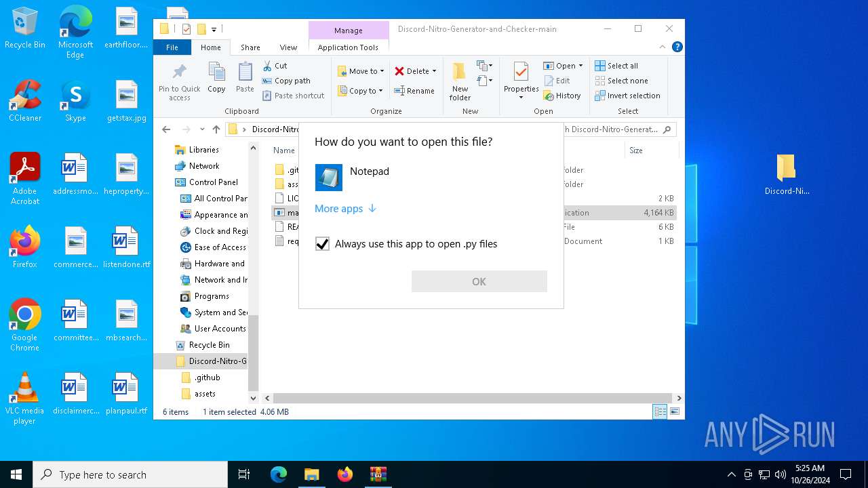The height and width of the screenshot is (488, 868).
Task: Collapse the ribbon with the chevron
Action: (663, 47)
